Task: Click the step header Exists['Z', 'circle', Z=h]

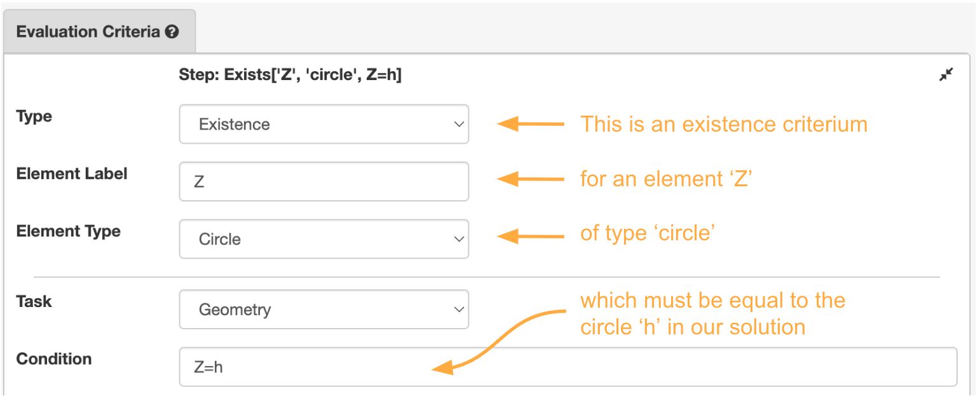Action: 292,74
